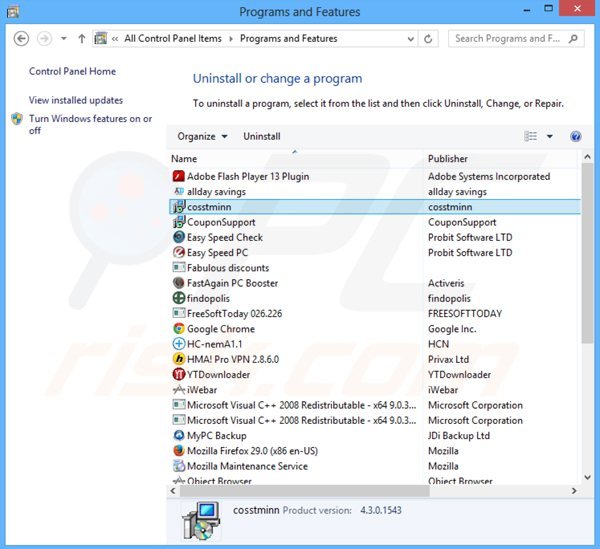
Task: Open View installed updates link
Action: (76, 100)
